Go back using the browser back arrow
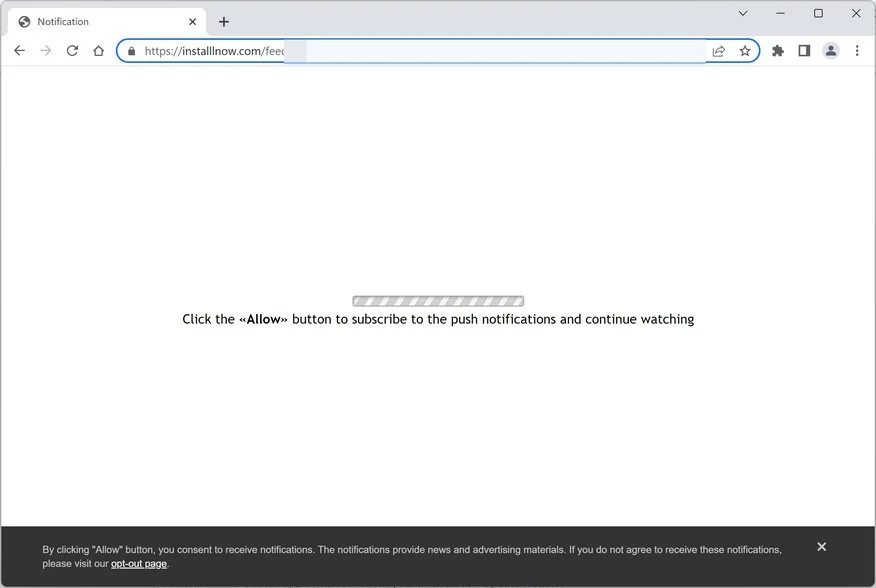 click(20, 51)
